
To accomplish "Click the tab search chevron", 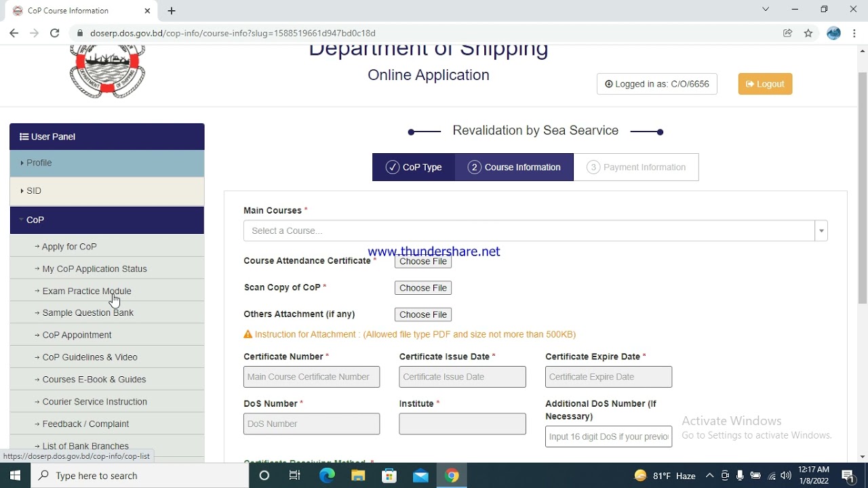I will (x=766, y=9).
